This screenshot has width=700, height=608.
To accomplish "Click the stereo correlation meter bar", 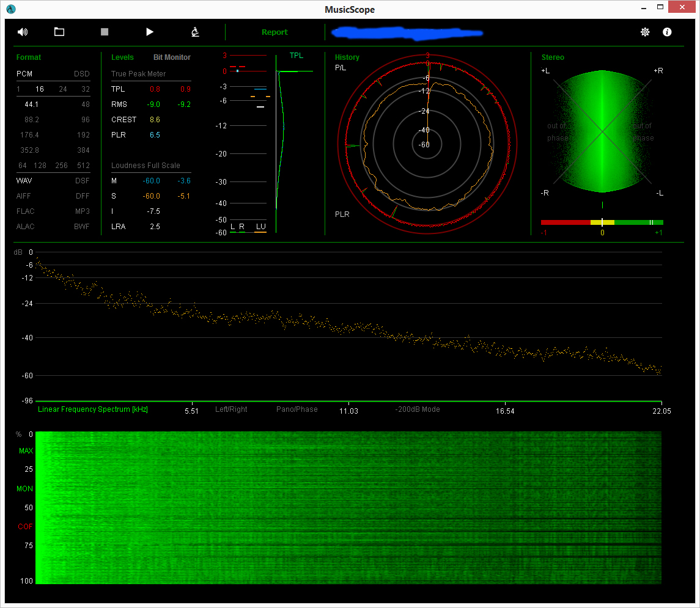I will (602, 222).
